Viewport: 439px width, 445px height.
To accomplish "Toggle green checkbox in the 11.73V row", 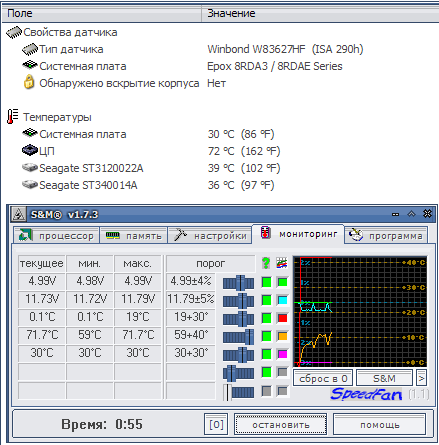I will 266,300.
